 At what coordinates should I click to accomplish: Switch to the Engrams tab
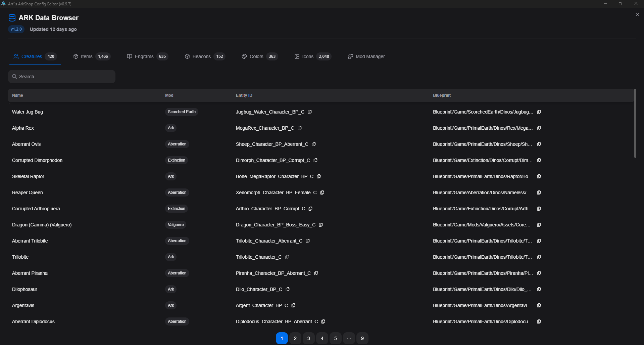tap(147, 56)
